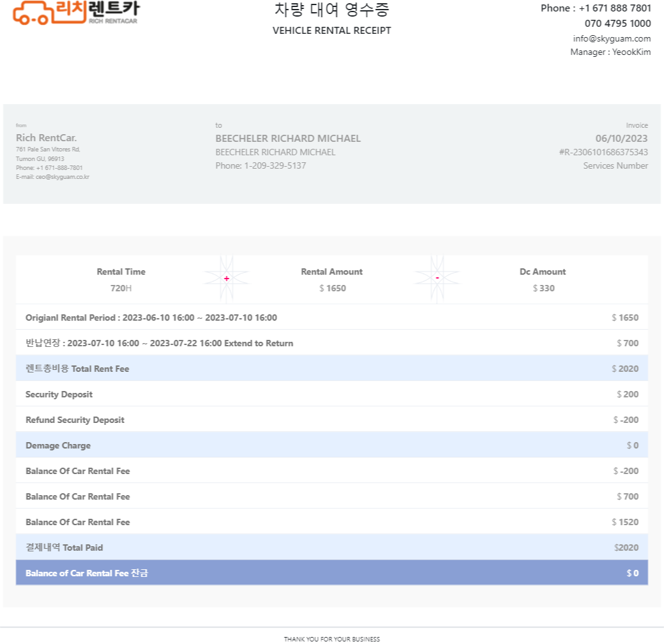This screenshot has height=644, width=664.
Task: Click the Rich RentCar. sender name
Action: pos(46,138)
